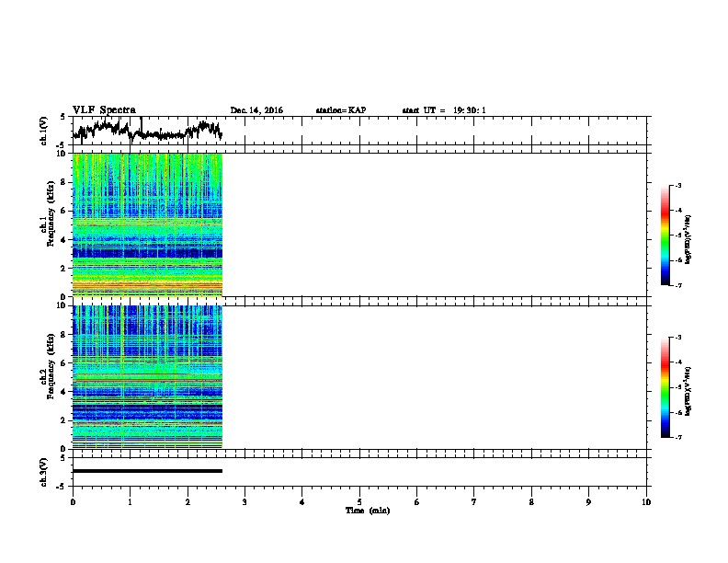This screenshot has width=728, height=563.
Task: Click the time-axis tick label "8"
Action: [531, 502]
